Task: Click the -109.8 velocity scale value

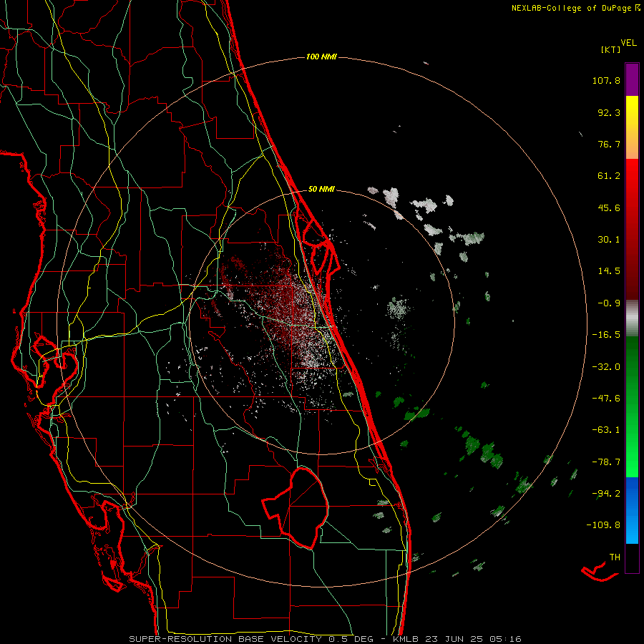Action: click(603, 525)
